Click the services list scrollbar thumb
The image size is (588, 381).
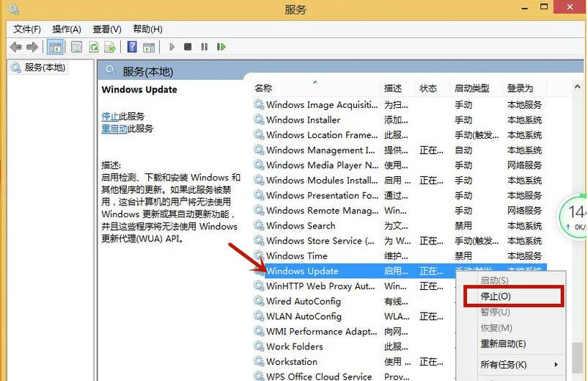(577, 358)
